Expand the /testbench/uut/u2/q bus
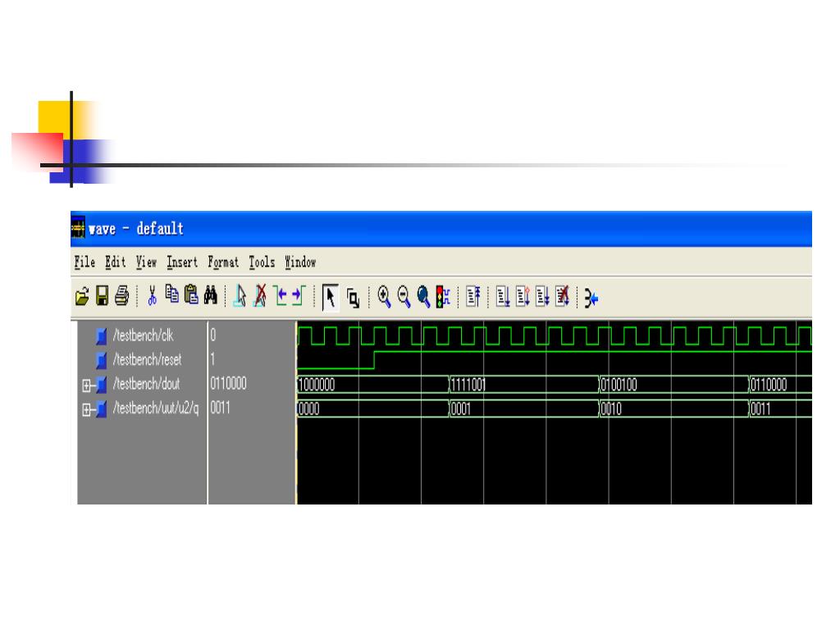Viewport: 840px width, 630px height. (86, 410)
